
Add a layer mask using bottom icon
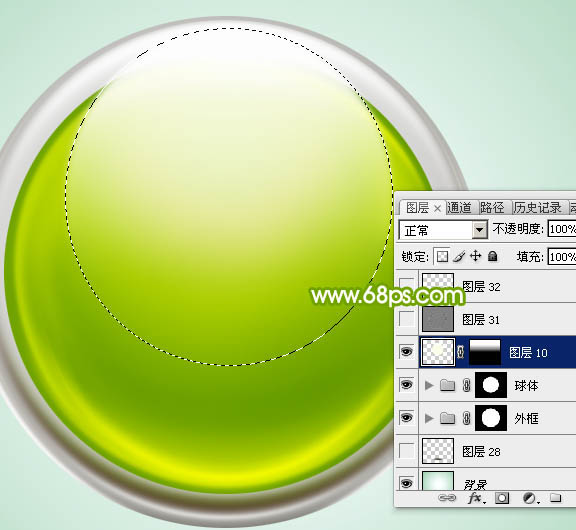(x=502, y=498)
